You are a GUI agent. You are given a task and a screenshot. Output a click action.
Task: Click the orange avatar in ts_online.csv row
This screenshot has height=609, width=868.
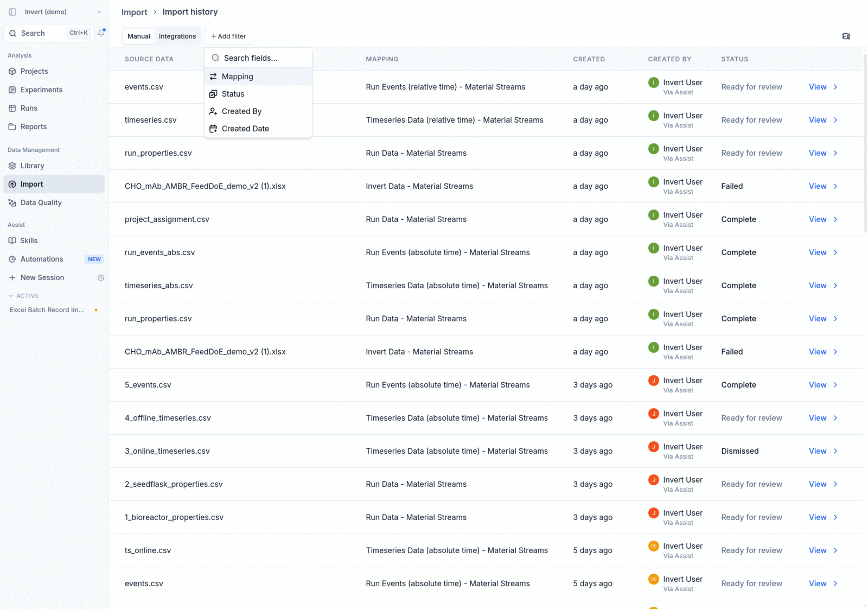tap(654, 546)
